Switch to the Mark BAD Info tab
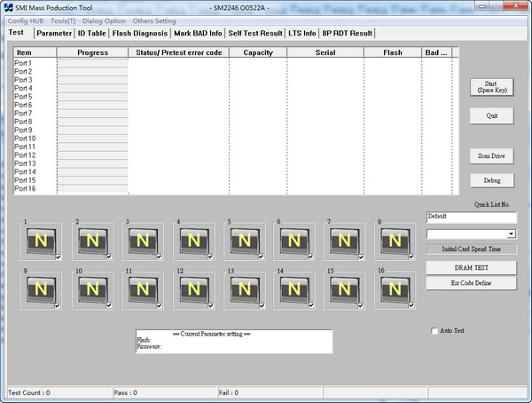The width and height of the screenshot is (532, 403). click(x=198, y=34)
